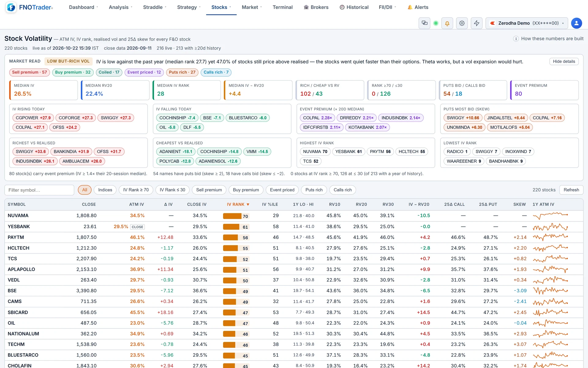Click the COCHINSHIP -7.4 IV falling chip
The image size is (588, 368).
[177, 118]
